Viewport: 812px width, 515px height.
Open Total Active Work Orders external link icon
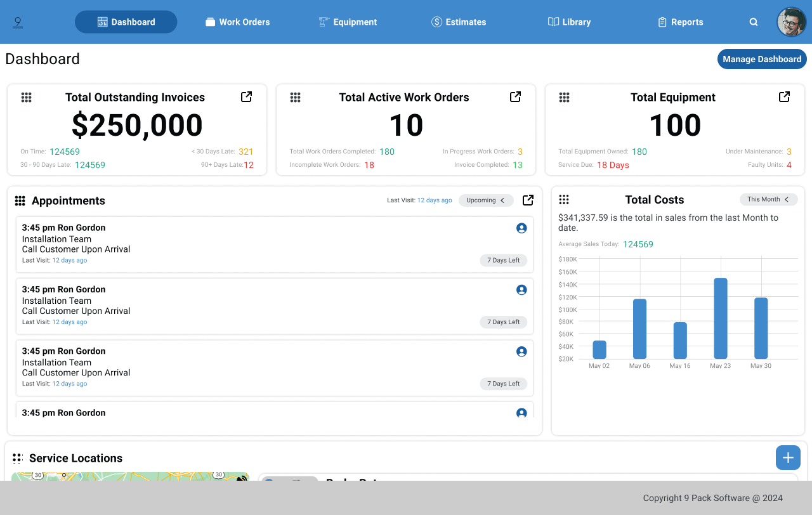tap(515, 97)
